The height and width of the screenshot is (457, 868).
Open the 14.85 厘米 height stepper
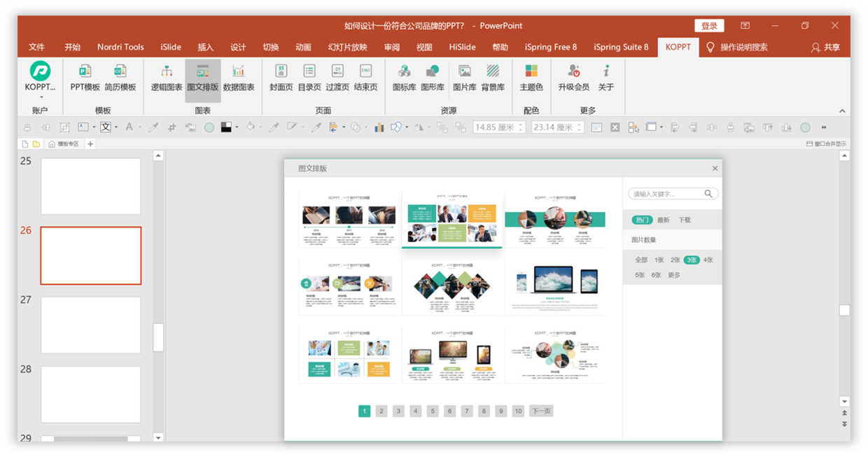pos(521,127)
